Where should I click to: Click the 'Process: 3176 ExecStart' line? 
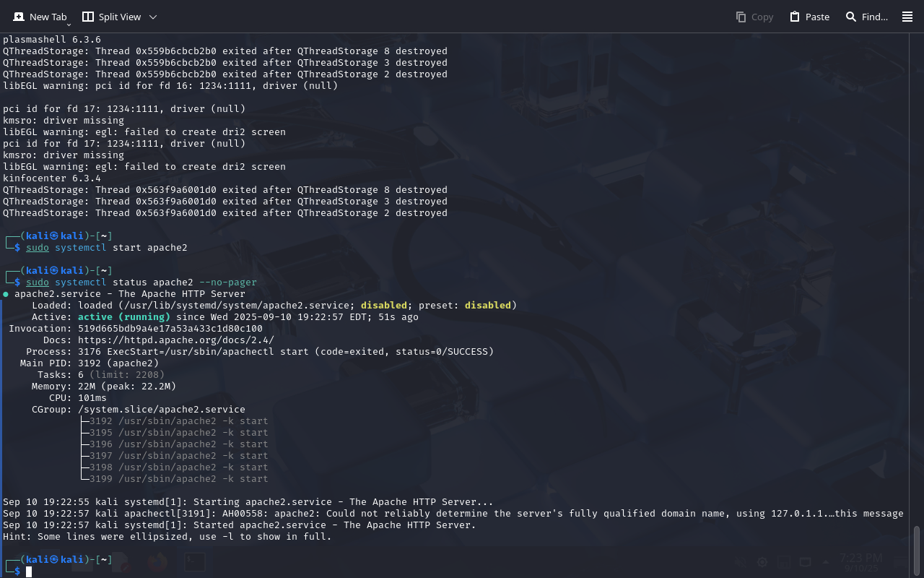pos(260,352)
